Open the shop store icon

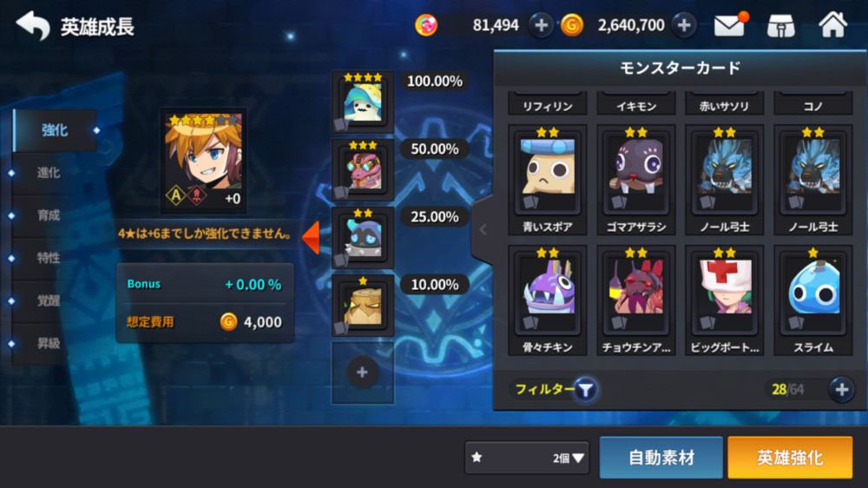click(x=780, y=25)
